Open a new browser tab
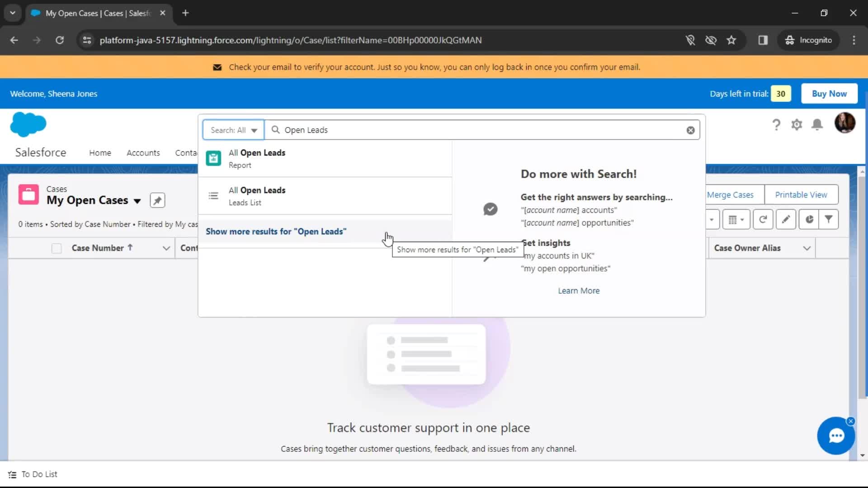Image resolution: width=868 pixels, height=488 pixels. [185, 13]
